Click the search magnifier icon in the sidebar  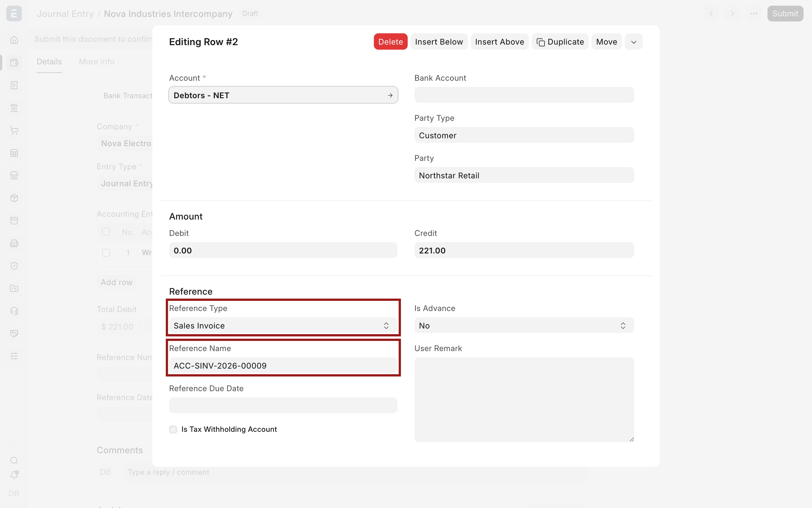14,460
